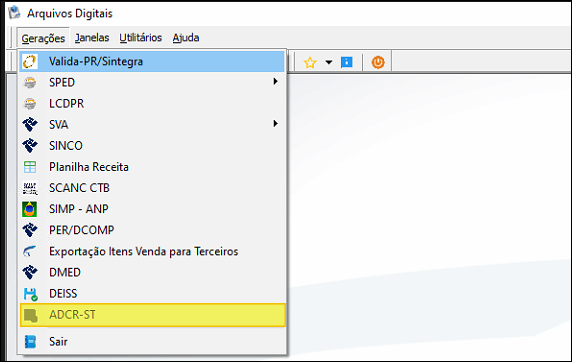Screen dimensions: 572x362
Task: Open the Gerações menu
Action: 43,38
